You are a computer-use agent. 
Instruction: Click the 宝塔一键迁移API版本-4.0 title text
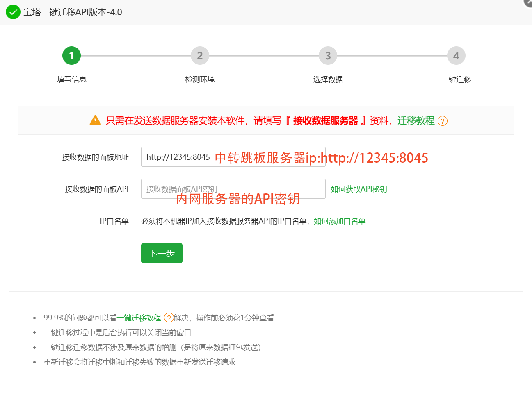pyautogui.click(x=73, y=12)
